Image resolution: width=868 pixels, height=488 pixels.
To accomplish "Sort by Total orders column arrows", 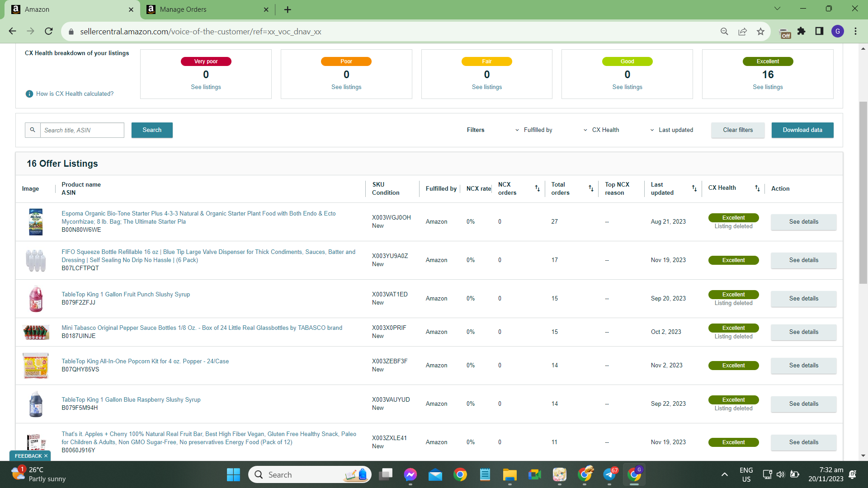I will (591, 188).
